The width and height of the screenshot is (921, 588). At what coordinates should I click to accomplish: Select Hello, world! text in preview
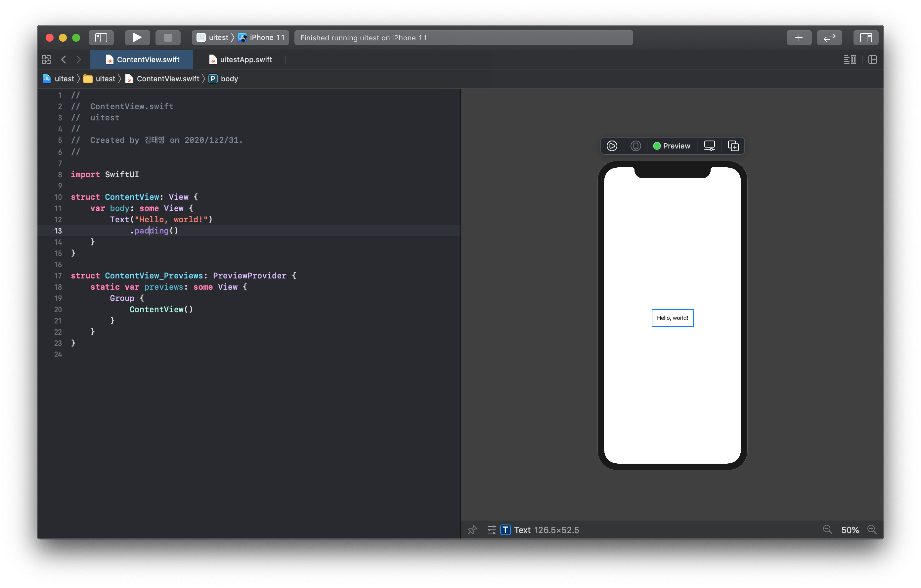(672, 318)
